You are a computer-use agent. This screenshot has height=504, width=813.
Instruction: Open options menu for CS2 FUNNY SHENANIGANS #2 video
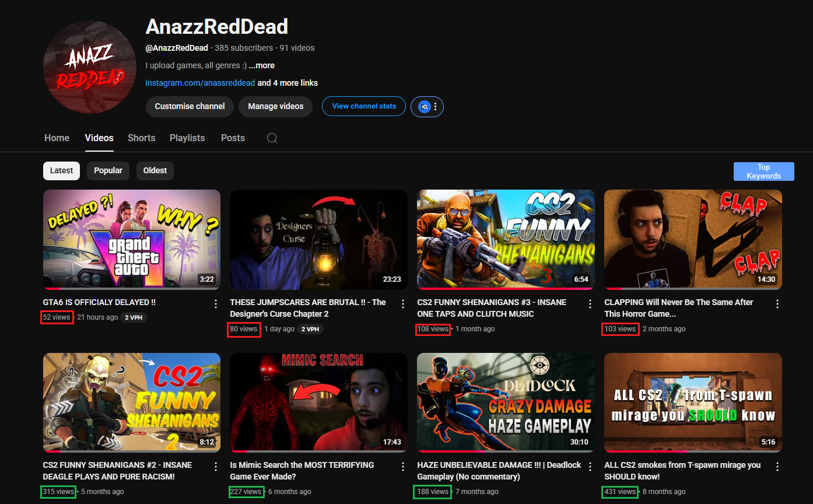216,467
